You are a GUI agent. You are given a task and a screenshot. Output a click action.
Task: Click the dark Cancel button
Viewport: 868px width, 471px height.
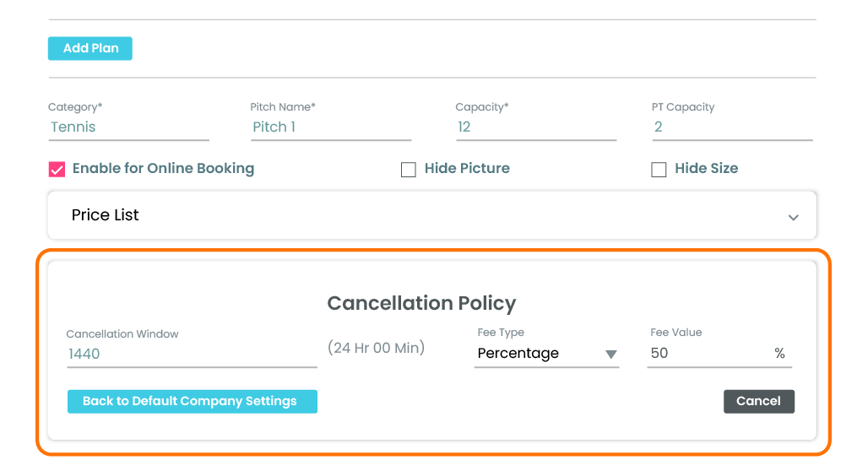pos(758,402)
